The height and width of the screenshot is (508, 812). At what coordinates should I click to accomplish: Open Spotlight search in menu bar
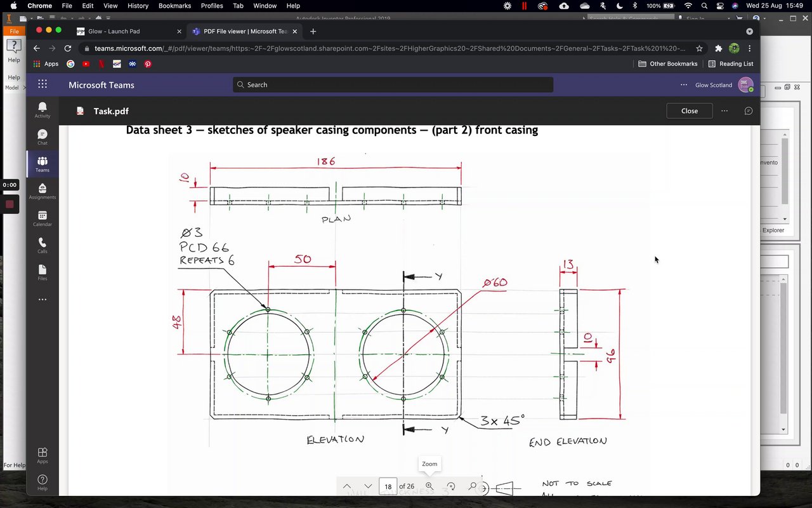point(705,6)
